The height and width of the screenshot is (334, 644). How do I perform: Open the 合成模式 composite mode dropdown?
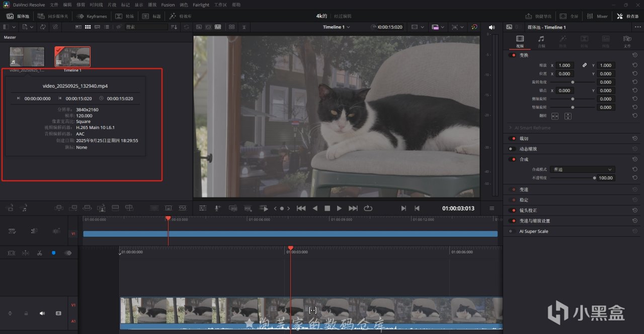pos(582,169)
